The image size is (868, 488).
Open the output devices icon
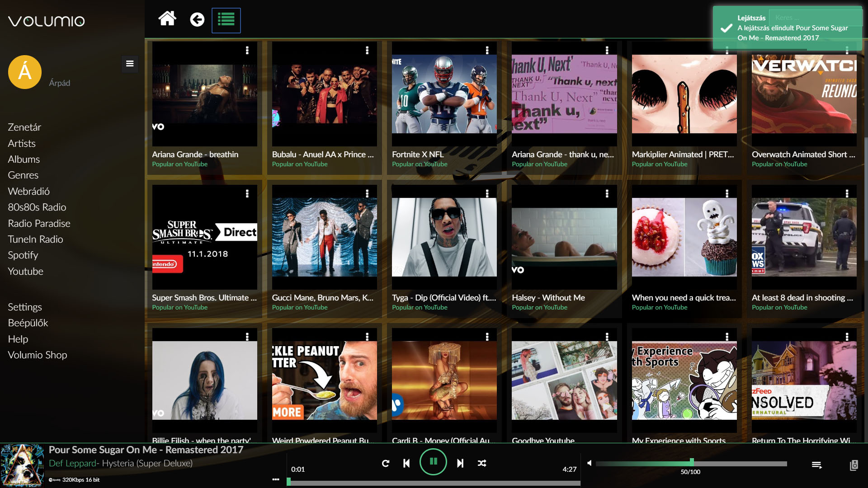[x=854, y=465]
